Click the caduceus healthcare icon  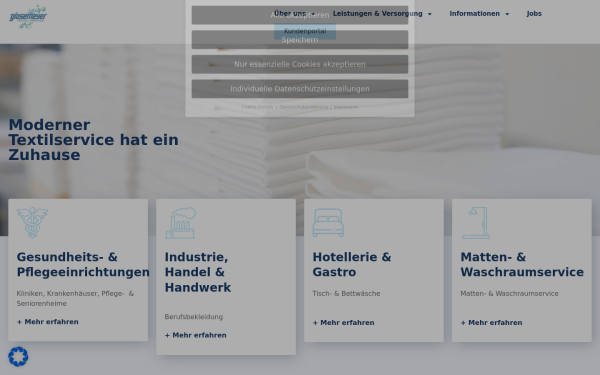(33, 223)
